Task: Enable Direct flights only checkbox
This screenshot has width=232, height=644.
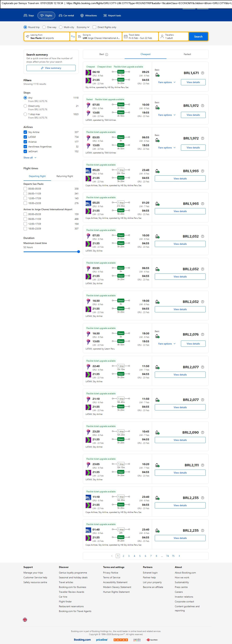Action: point(94,27)
